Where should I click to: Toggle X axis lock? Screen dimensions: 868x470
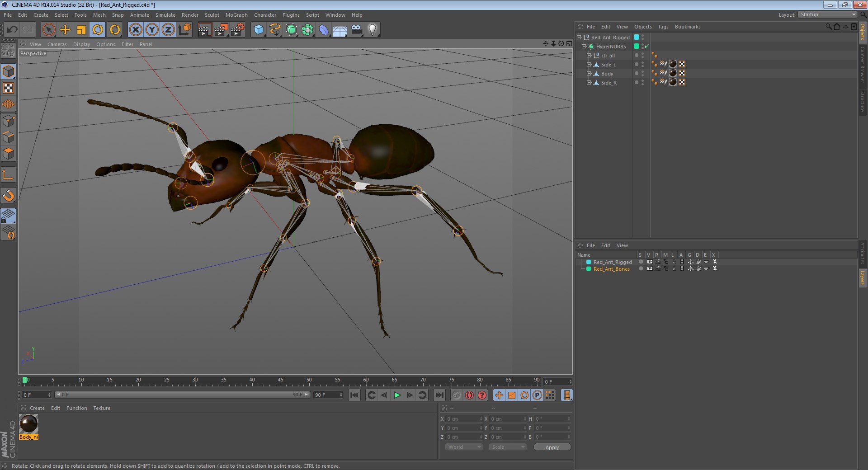(135, 30)
